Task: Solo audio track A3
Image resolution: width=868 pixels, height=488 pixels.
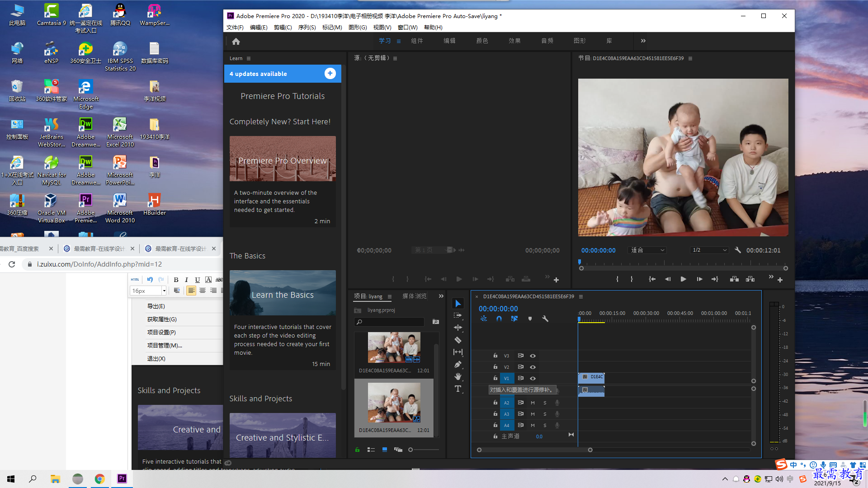Action: pyautogui.click(x=545, y=414)
